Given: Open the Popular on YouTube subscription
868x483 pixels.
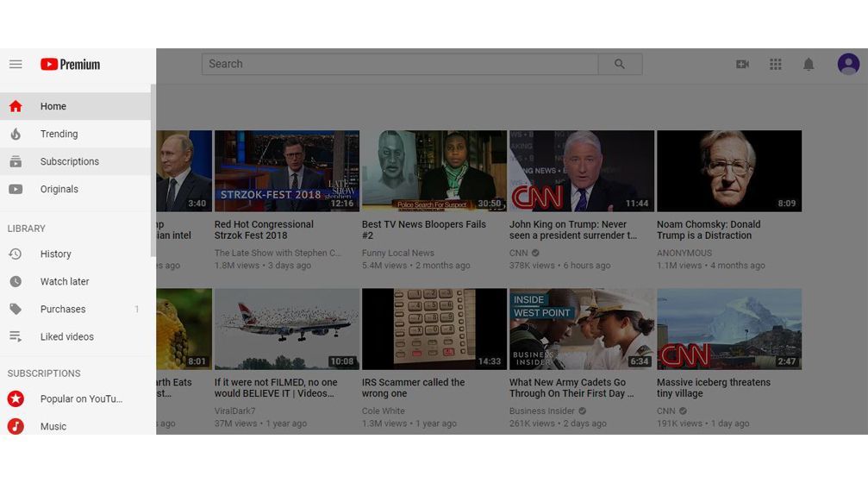Looking at the screenshot, I should click(x=75, y=398).
